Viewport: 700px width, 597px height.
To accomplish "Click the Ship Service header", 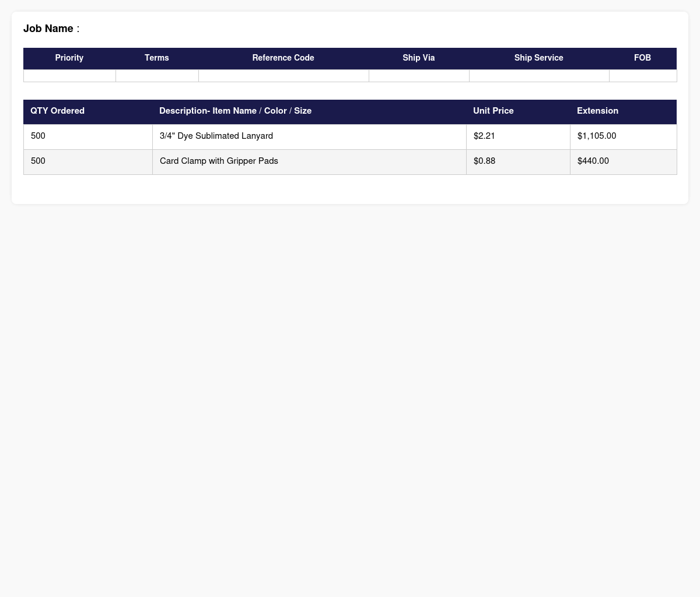I will [x=539, y=58].
